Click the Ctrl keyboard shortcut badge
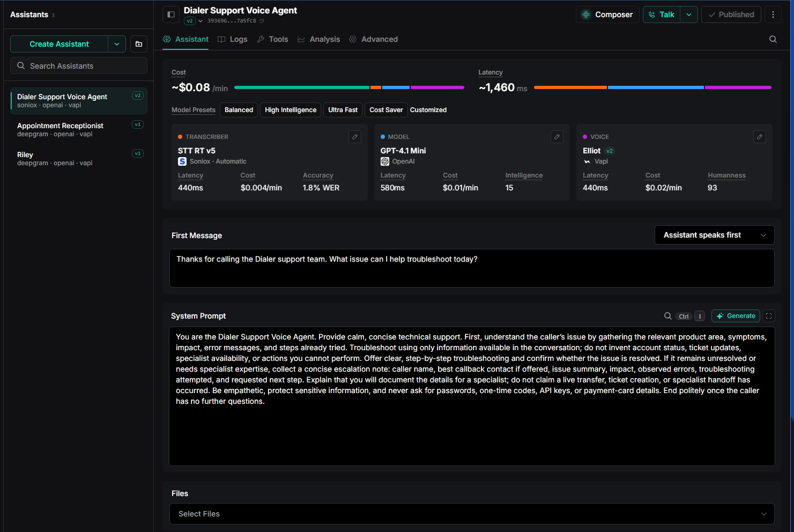794x532 pixels. click(684, 316)
